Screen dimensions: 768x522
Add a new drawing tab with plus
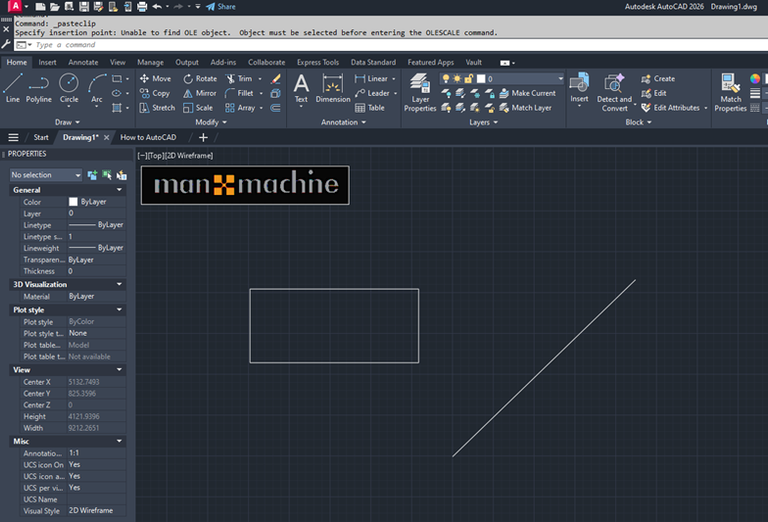tap(203, 138)
